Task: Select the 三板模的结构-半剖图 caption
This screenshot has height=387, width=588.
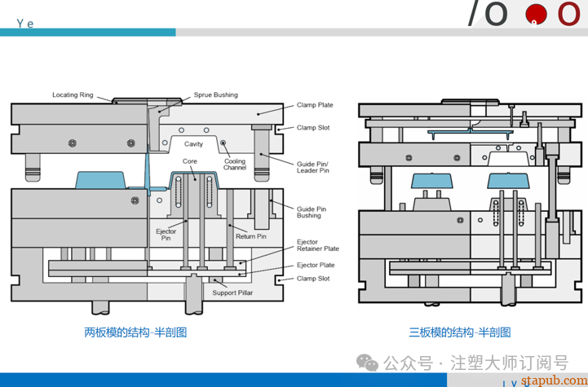Action: [459, 332]
